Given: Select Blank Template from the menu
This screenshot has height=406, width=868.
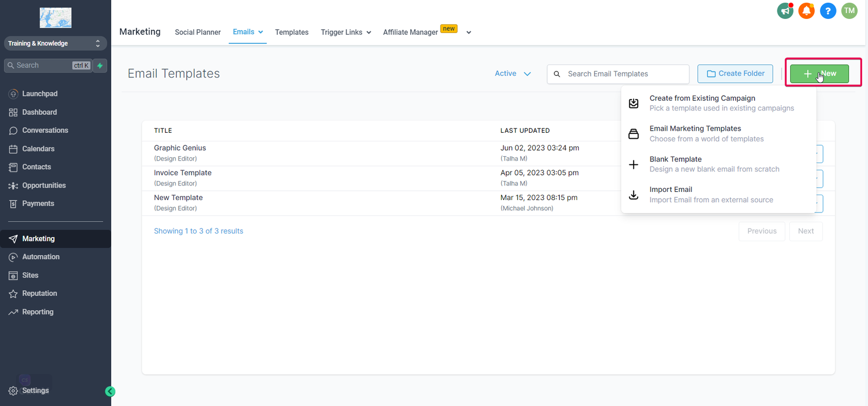Looking at the screenshot, I should (x=675, y=159).
